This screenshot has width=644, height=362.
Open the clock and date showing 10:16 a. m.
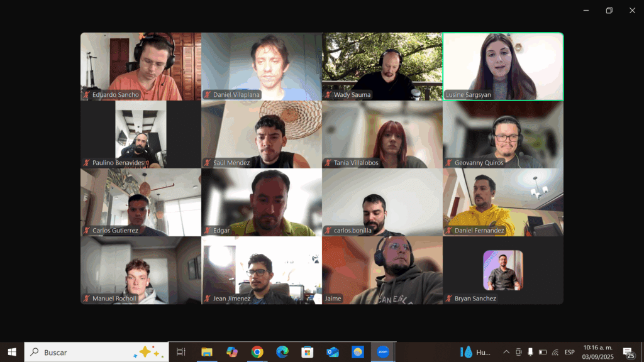click(x=599, y=352)
